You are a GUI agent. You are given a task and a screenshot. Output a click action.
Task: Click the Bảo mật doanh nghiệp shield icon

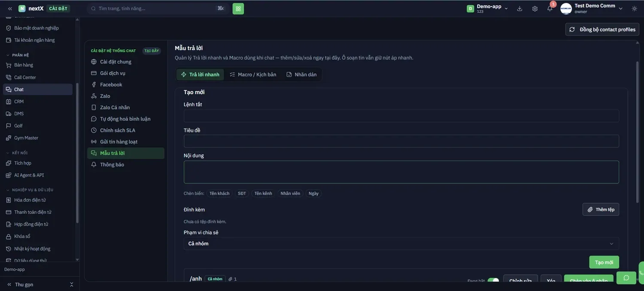pos(9,28)
